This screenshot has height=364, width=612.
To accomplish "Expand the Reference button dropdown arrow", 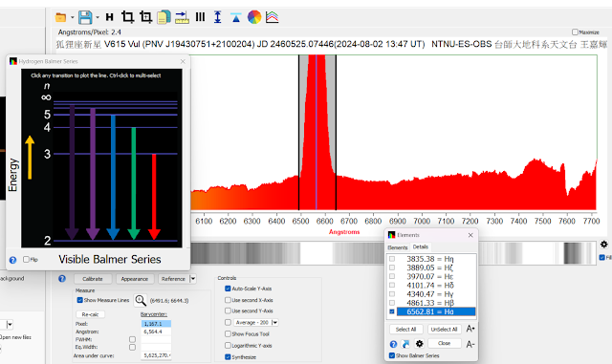I will click(192, 279).
